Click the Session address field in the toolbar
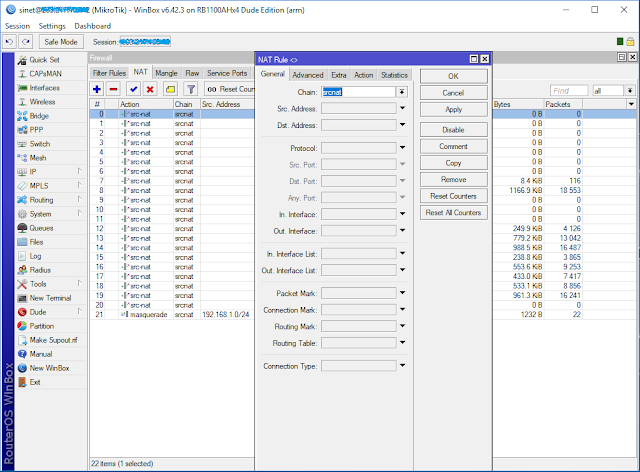This screenshot has height=472, width=640. 145,42
